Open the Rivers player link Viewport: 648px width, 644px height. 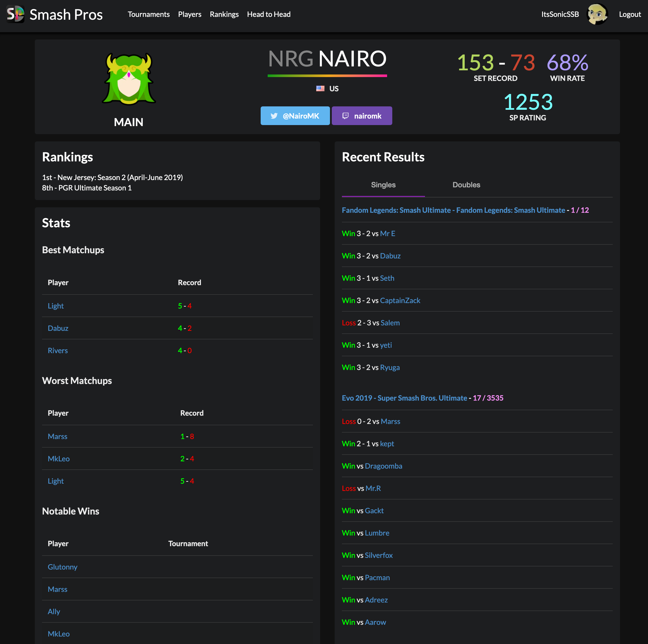tap(58, 351)
